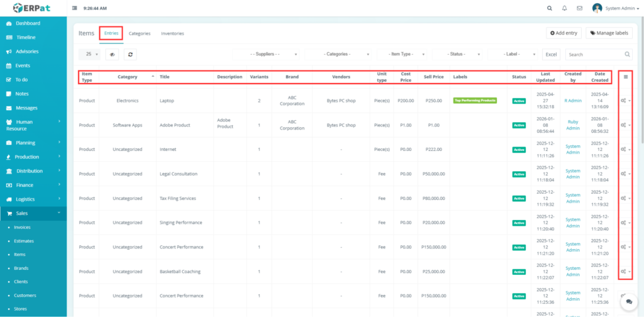
Task: Click the column list icon in table header
Action: [625, 77]
